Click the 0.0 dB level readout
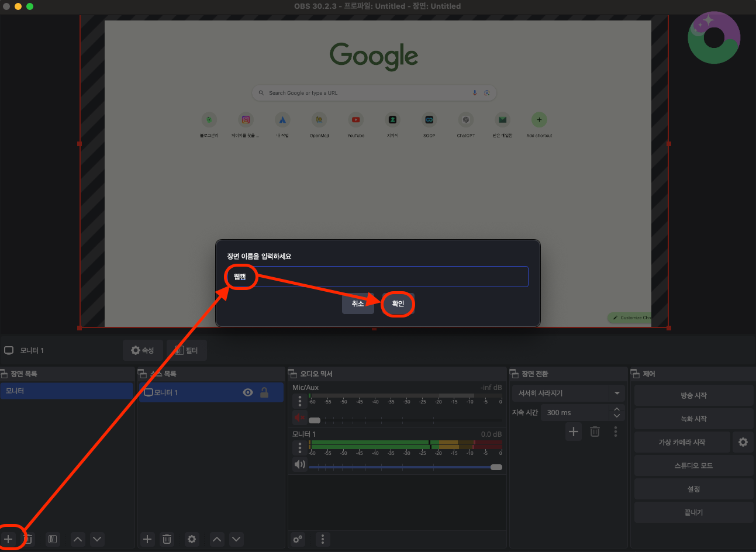The width and height of the screenshot is (756, 552). click(491, 434)
